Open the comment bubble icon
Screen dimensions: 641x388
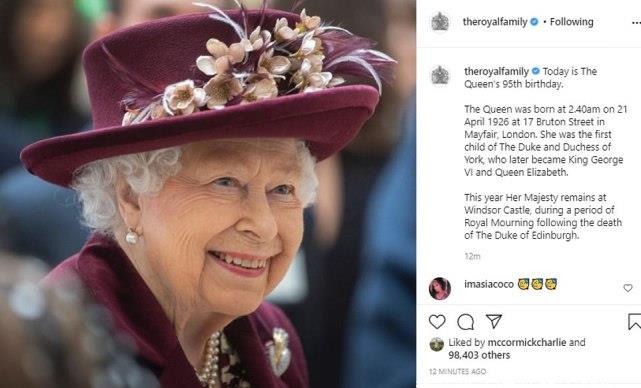tap(466, 322)
